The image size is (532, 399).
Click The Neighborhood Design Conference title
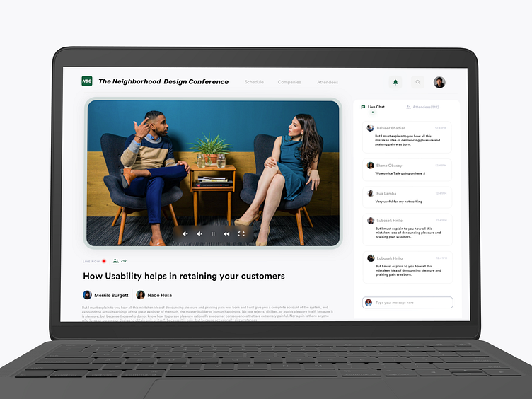163,82
